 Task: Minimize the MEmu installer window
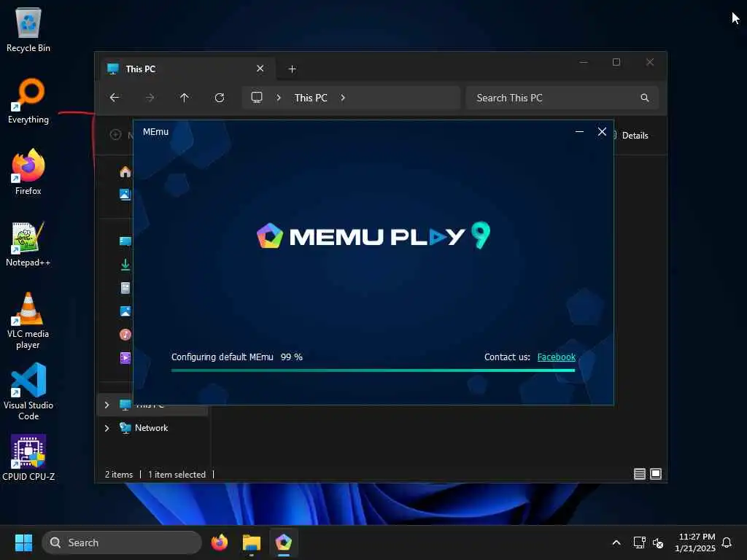579,131
